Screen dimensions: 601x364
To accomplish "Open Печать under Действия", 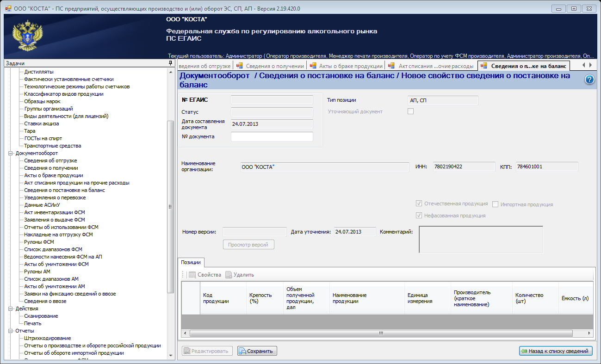I will pyautogui.click(x=32, y=323).
